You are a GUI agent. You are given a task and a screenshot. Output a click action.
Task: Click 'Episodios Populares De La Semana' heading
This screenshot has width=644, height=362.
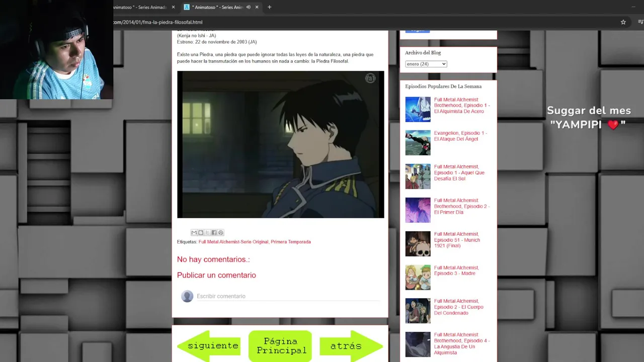(x=443, y=86)
